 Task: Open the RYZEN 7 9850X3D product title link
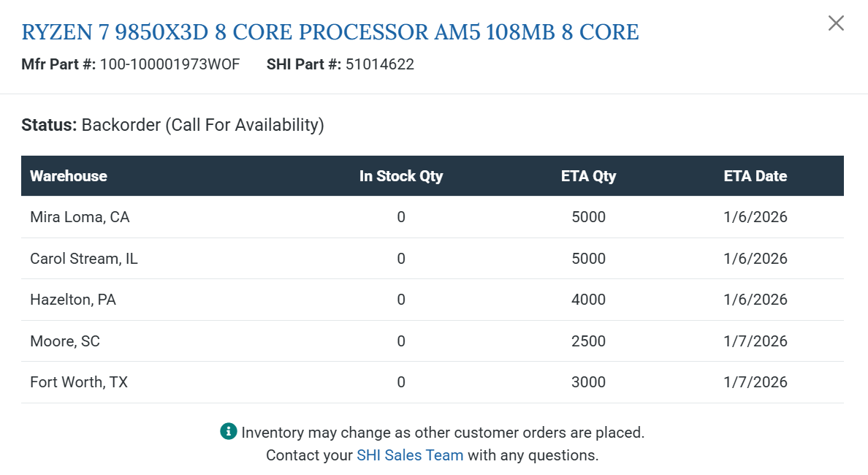(330, 31)
